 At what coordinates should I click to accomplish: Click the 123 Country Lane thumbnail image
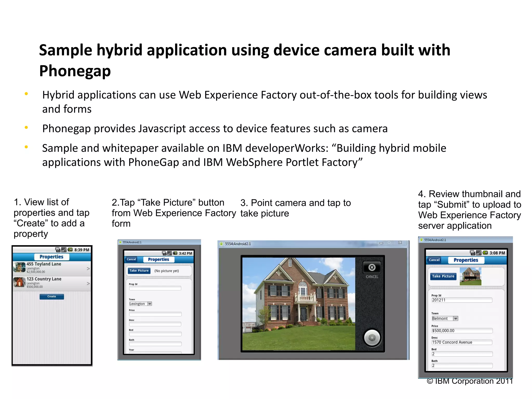pyautogui.click(x=19, y=282)
